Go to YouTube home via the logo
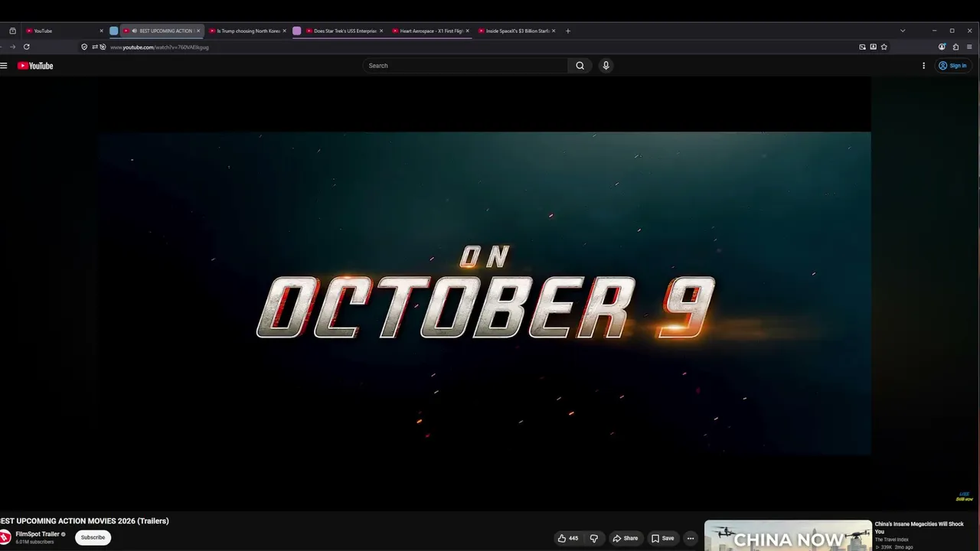980x551 pixels. (35, 66)
